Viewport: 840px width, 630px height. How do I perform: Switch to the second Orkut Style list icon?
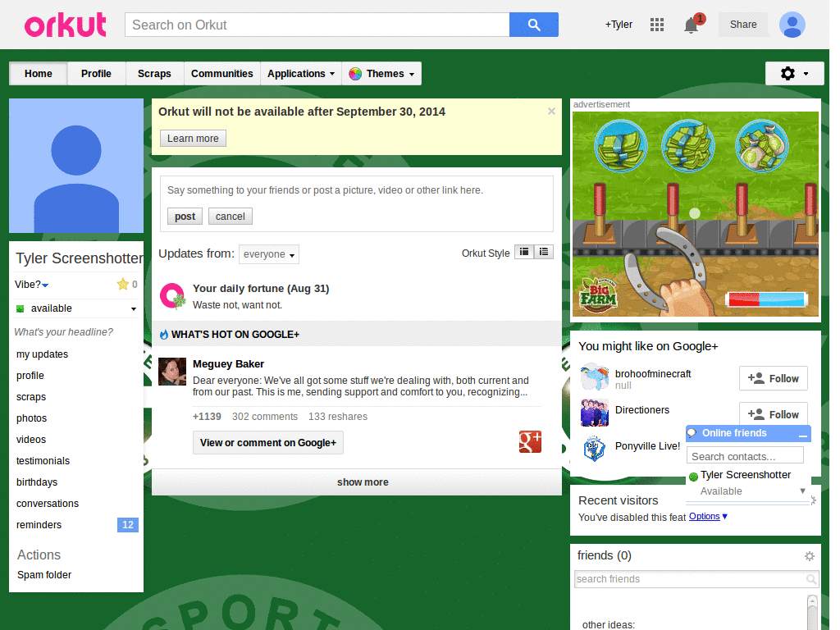pos(544,252)
